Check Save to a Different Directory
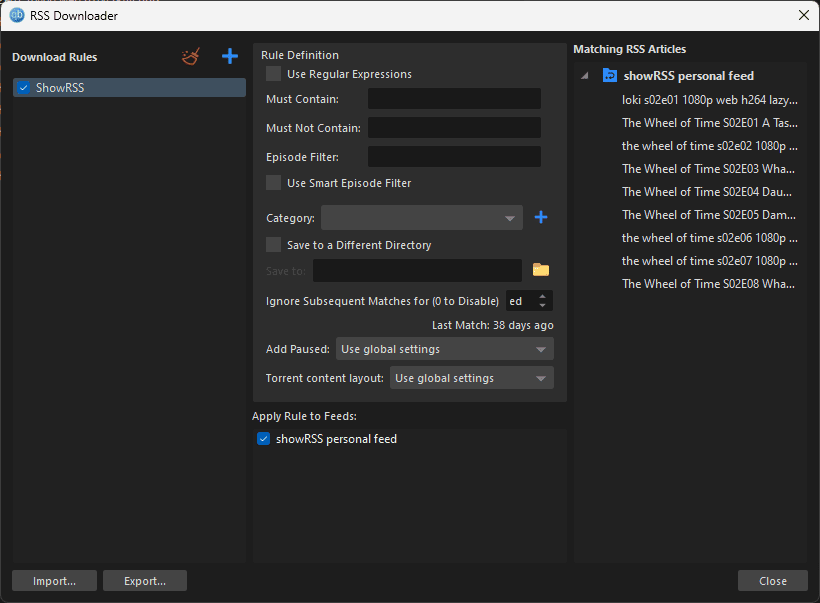Image resolution: width=820 pixels, height=603 pixels. 274,244
